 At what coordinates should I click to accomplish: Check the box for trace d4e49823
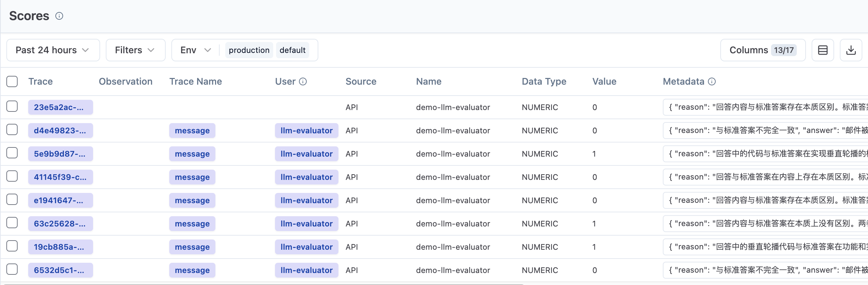[x=12, y=129]
